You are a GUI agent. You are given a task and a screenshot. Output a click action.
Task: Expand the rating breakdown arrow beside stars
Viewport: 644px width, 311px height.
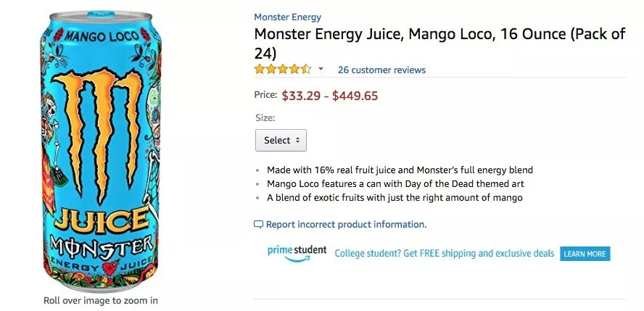pyautogui.click(x=321, y=70)
